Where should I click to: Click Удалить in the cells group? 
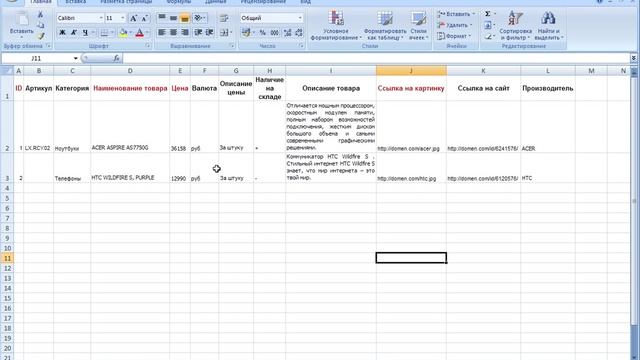click(455, 25)
